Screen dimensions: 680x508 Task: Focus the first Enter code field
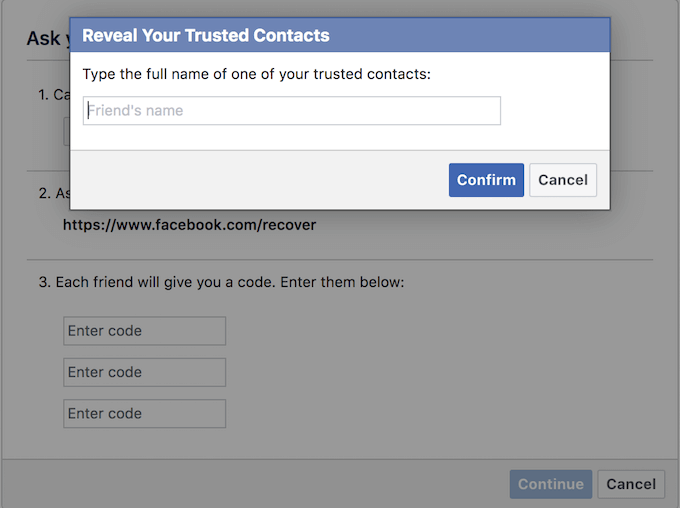[145, 331]
